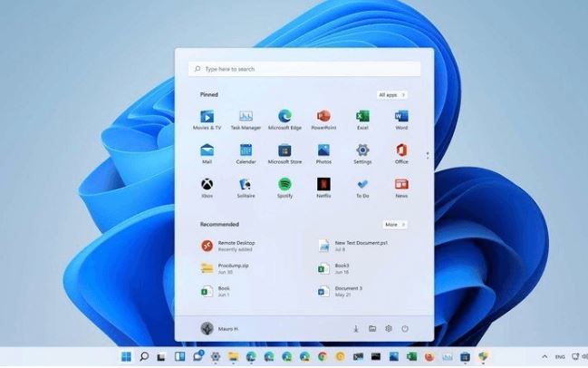This screenshot has height=368, width=588.
Task: Open Spotify from pinned apps
Action: tap(284, 188)
